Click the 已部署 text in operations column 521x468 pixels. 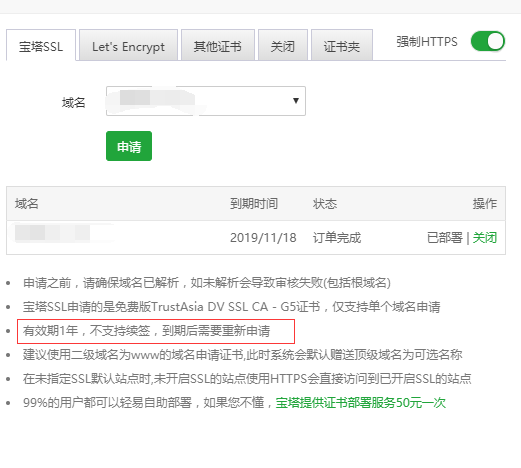tap(445, 238)
